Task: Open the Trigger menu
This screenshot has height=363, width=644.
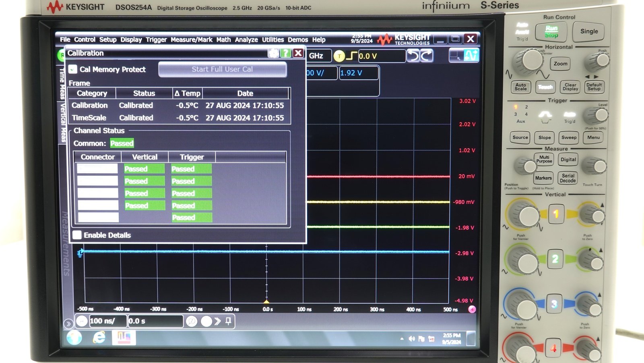Action: [x=156, y=39]
